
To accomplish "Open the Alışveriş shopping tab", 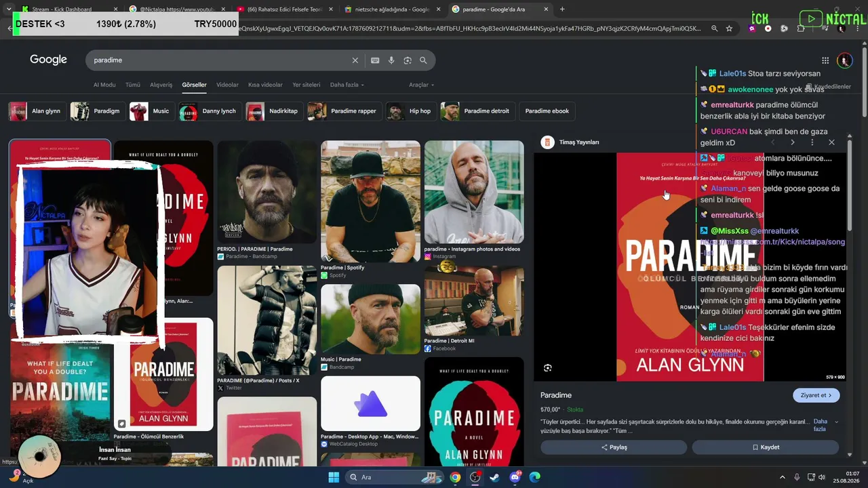I will (161, 85).
